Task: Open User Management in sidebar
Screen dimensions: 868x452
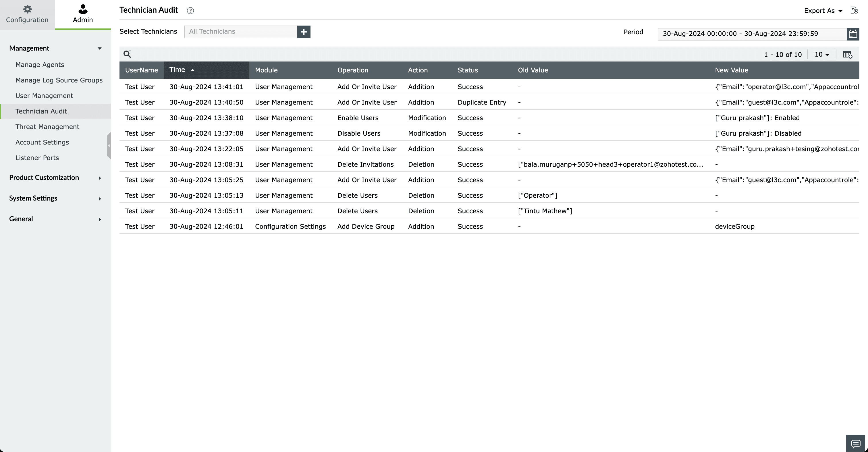Action: pos(44,96)
